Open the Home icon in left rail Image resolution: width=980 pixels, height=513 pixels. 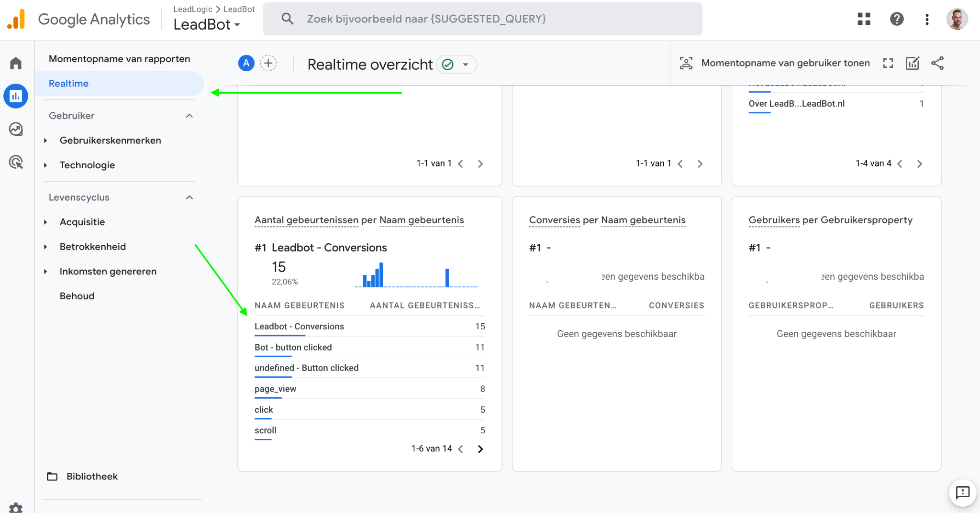[x=16, y=63]
